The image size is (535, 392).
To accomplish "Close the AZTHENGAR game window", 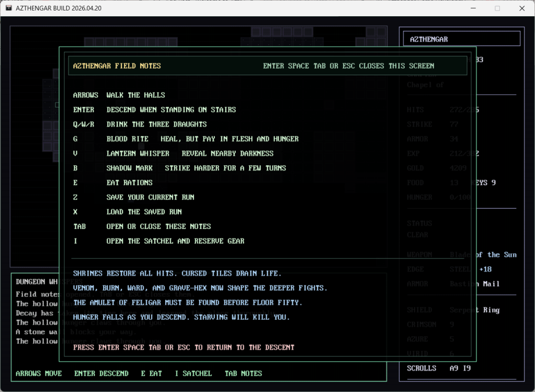I will [521, 8].
